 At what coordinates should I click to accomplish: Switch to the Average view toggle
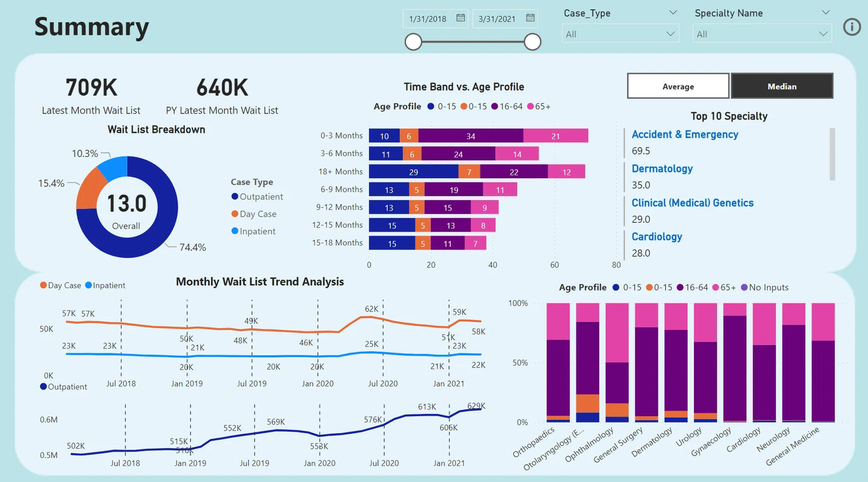678,86
